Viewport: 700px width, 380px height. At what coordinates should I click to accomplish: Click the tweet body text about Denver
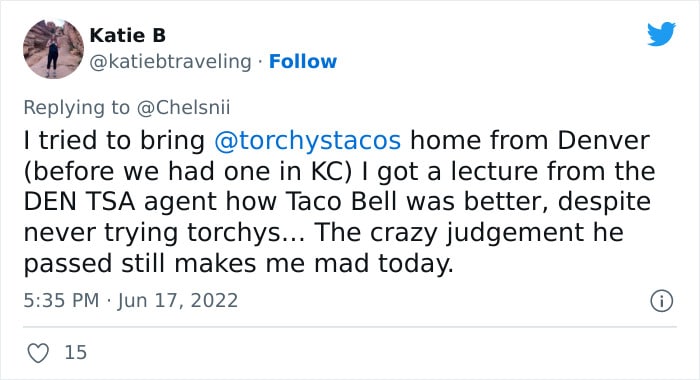click(x=339, y=202)
